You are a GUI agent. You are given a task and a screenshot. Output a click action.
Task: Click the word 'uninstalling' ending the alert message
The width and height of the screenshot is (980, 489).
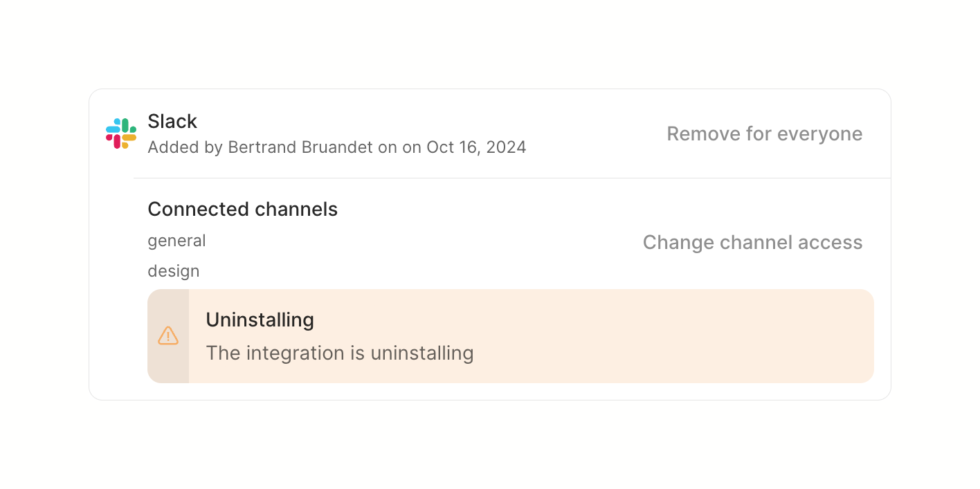(x=421, y=353)
